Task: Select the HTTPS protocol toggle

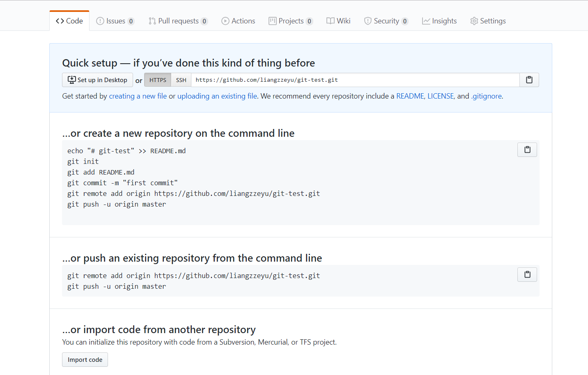Action: tap(158, 80)
